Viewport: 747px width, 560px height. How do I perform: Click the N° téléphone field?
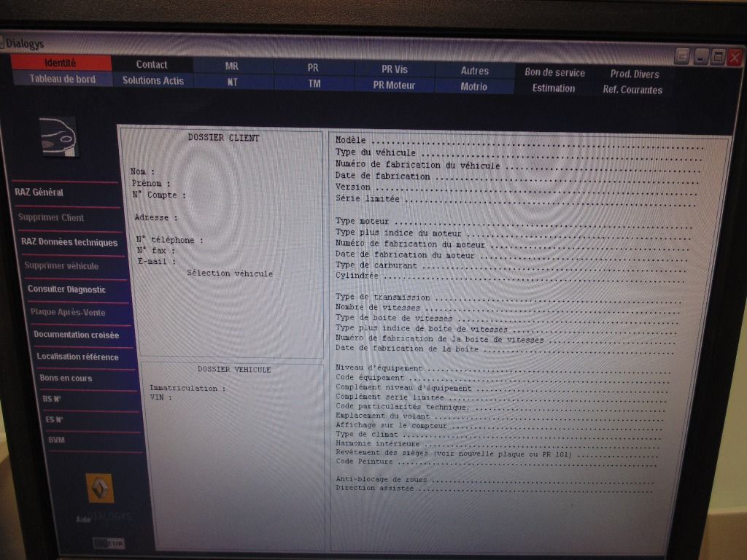(169, 240)
